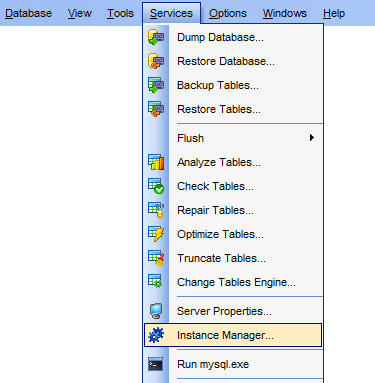This screenshot has width=375, height=383.
Task: Select Backup Tables... menu entry
Action: [x=233, y=85]
